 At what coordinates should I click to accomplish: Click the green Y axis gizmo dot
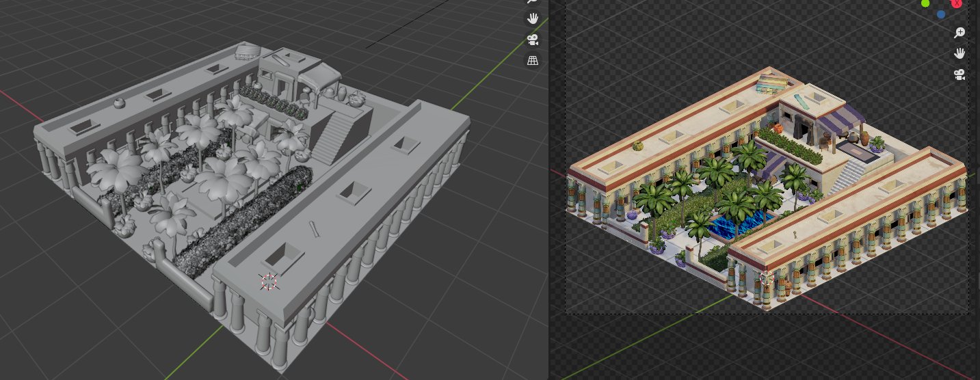click(x=925, y=3)
